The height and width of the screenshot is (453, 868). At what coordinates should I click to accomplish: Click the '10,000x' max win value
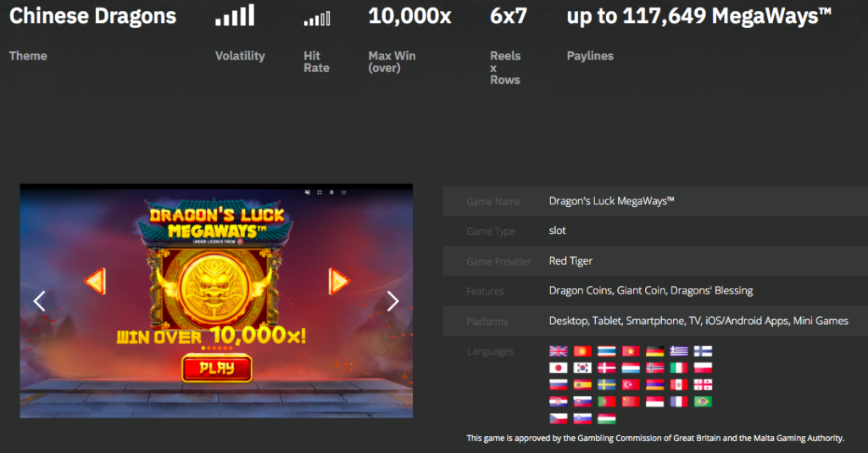tap(409, 16)
